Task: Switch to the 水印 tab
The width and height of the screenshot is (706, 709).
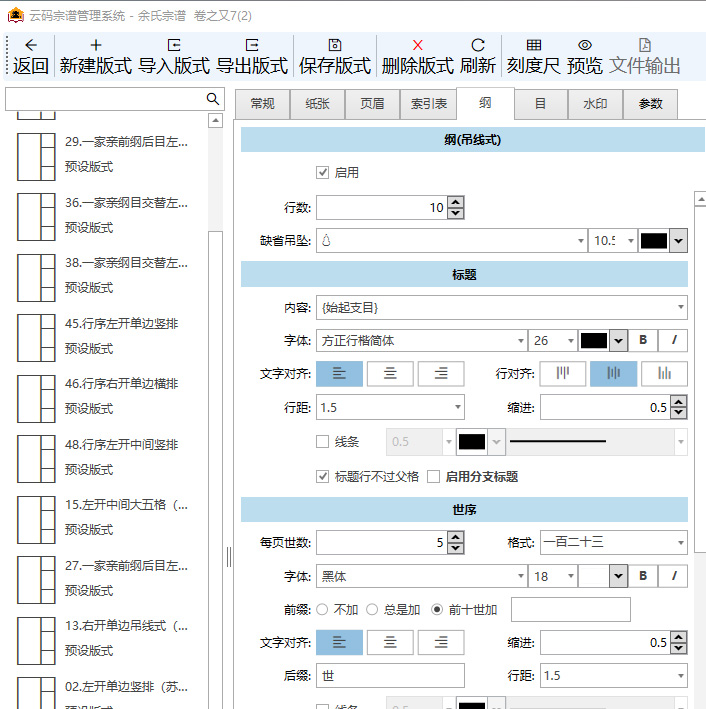Action: [x=595, y=104]
